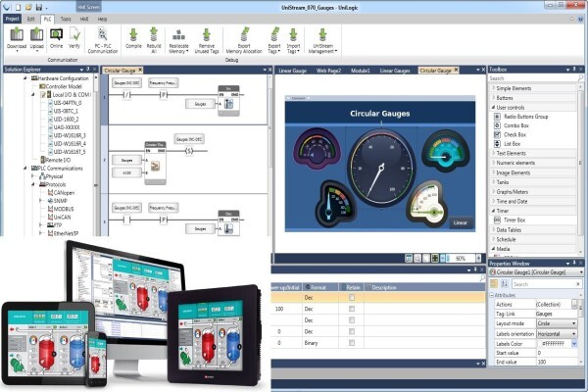Select MODBUS in Solution Explorer
This screenshot has width=588, height=392.
64,209
